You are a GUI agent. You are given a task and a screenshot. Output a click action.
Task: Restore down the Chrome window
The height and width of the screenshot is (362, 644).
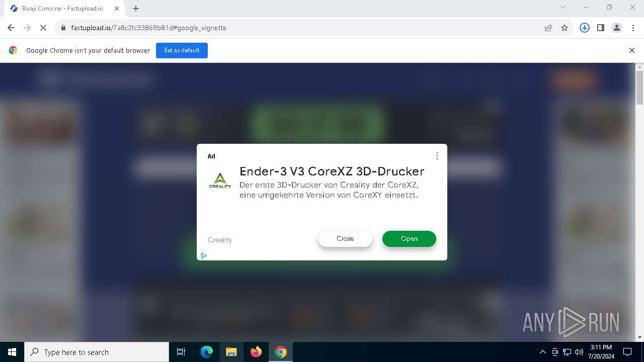coord(609,7)
